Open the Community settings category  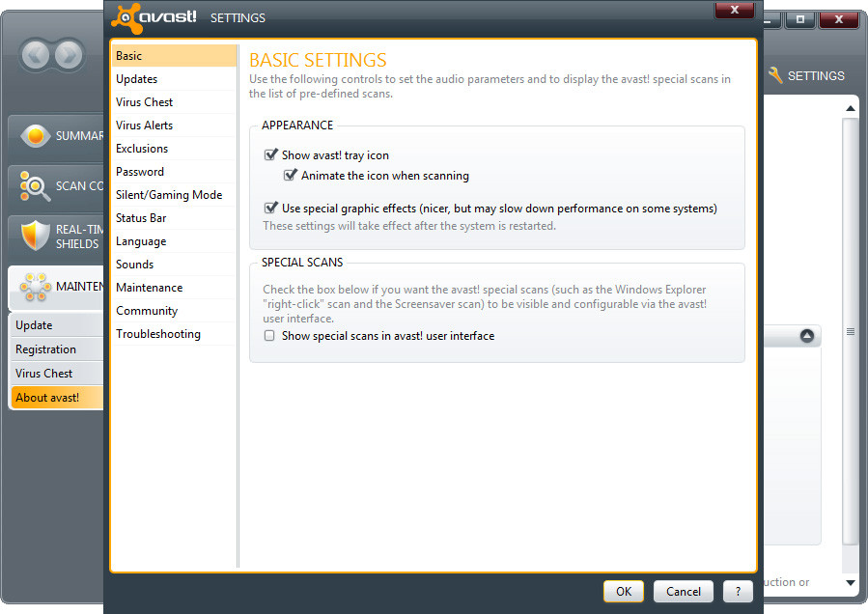[174, 311]
